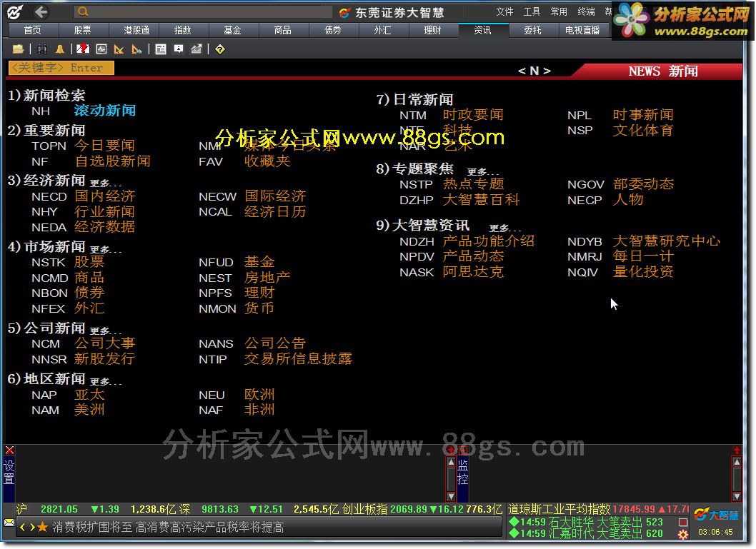Click the binoculars search icon
The width and height of the screenshot is (756, 549).
[42, 49]
